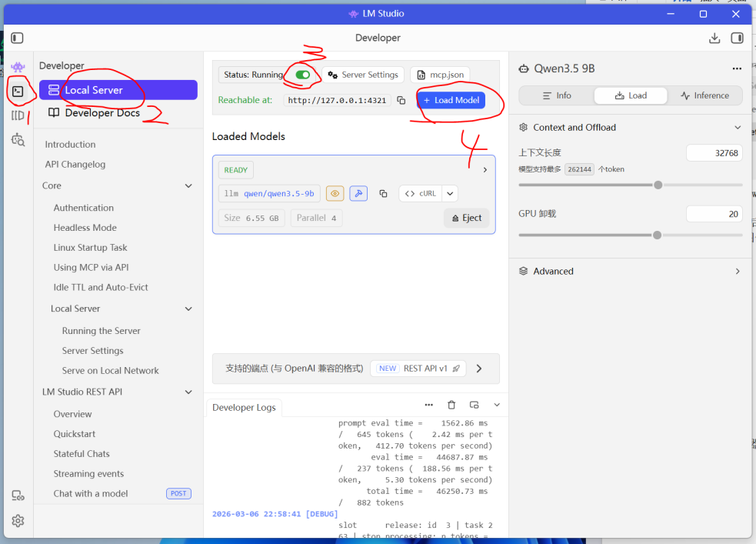
Task: Open Running the Server docs page
Action: point(101,331)
